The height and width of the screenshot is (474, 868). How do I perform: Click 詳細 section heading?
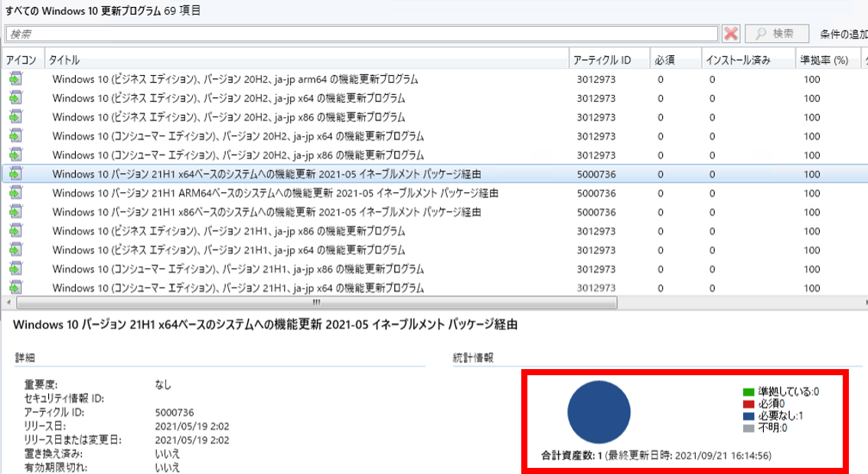[25, 358]
